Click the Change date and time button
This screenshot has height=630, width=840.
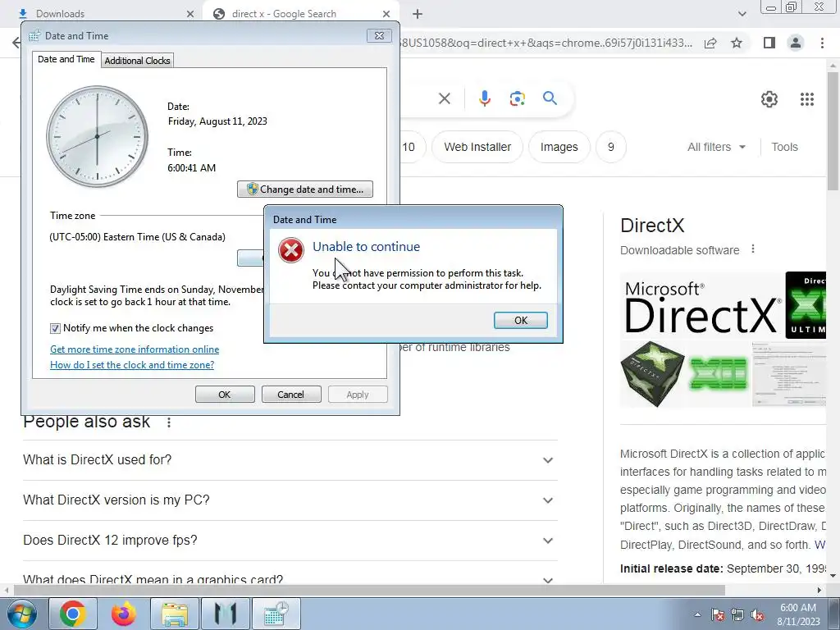[x=305, y=189]
